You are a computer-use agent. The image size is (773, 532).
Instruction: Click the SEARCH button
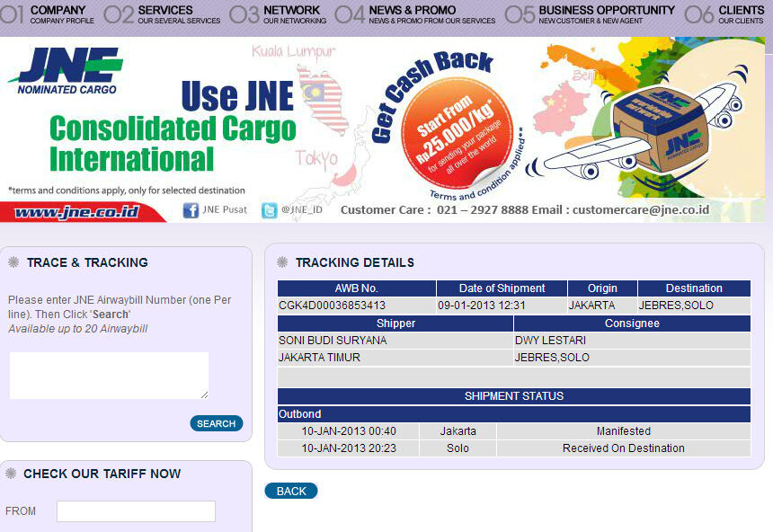(x=217, y=423)
